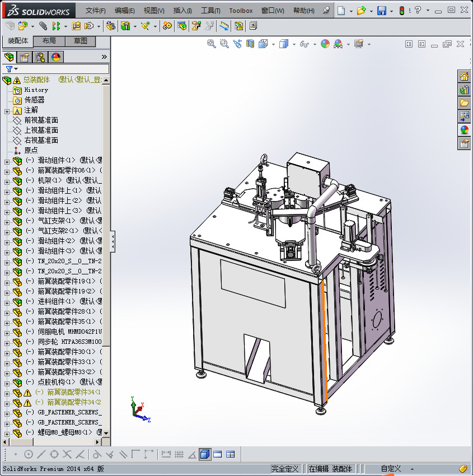Switch to the 布局 tab
The image size is (473, 476).
49,41
